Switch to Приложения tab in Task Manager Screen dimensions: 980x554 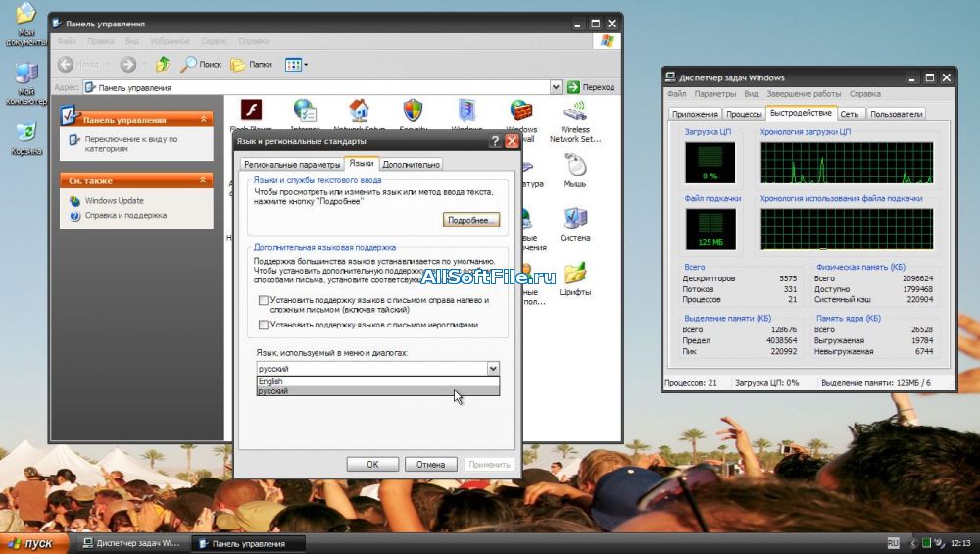point(695,114)
